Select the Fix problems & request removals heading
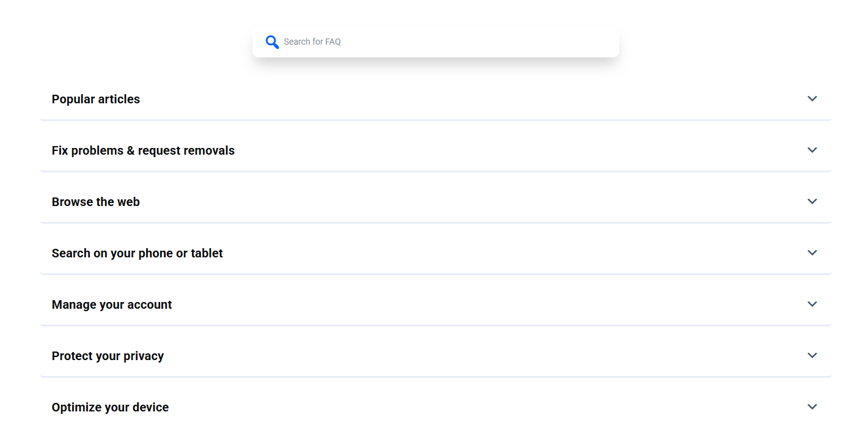Viewport: 868px width, 442px height. point(143,150)
